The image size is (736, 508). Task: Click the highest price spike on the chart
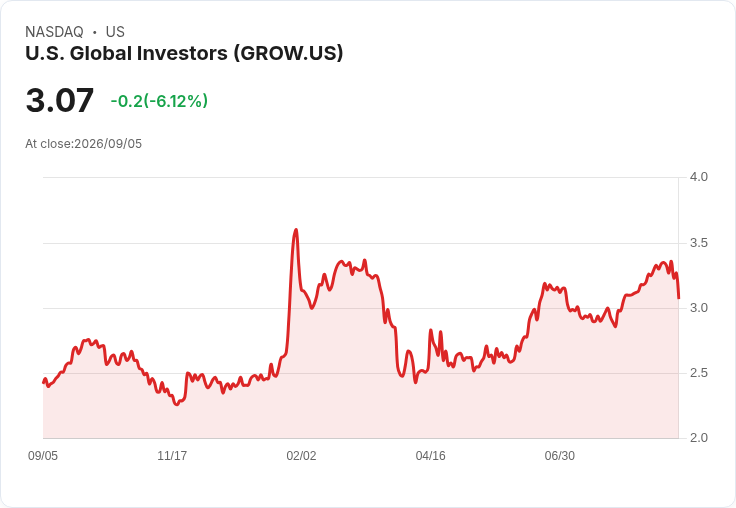tap(296, 230)
